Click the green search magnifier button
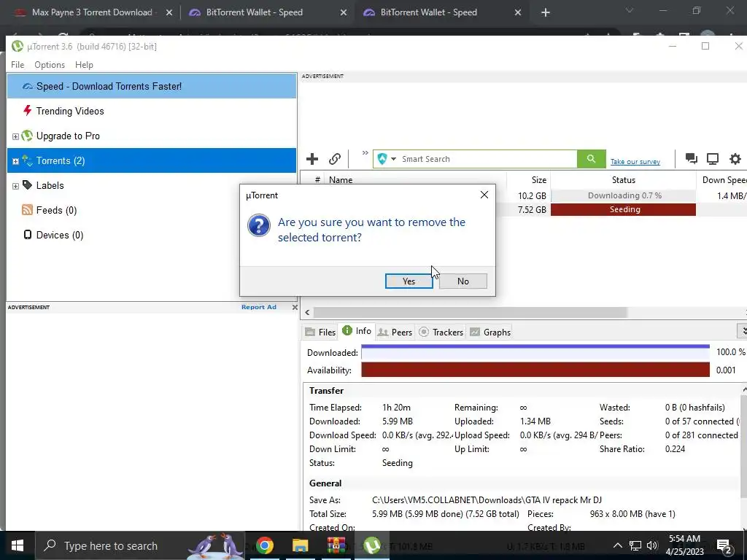Image resolution: width=747 pixels, height=560 pixels. pos(591,159)
